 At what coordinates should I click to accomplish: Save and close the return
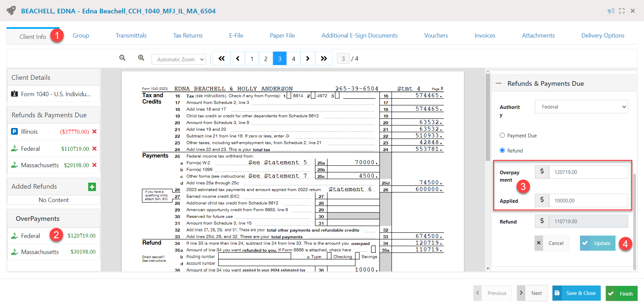[576, 293]
